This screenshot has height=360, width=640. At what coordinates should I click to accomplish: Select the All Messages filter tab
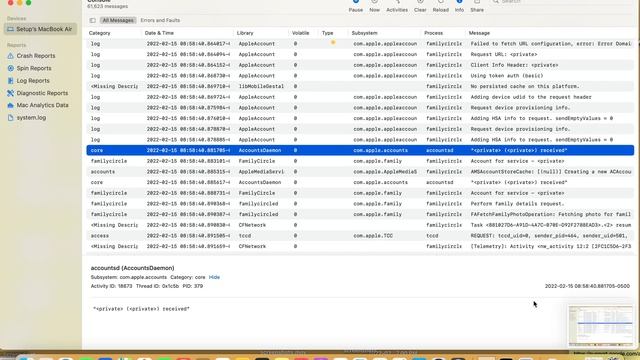coord(118,20)
